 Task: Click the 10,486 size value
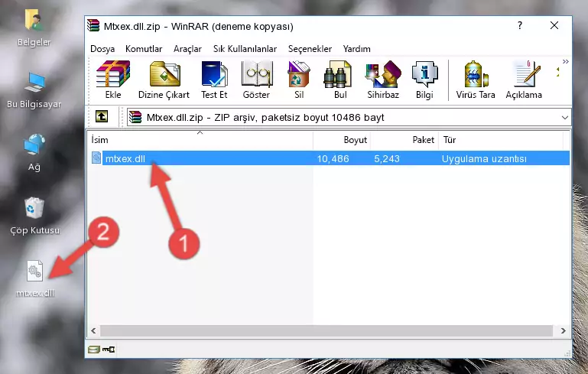333,158
